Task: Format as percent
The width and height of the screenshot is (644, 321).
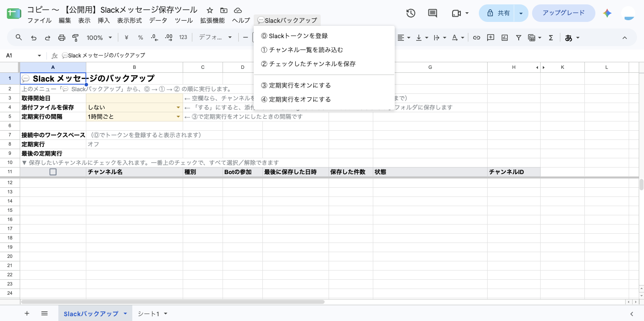Action: pyautogui.click(x=141, y=38)
